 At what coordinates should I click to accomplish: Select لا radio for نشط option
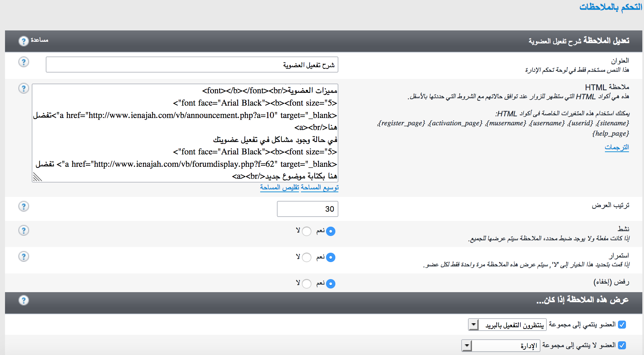point(306,231)
